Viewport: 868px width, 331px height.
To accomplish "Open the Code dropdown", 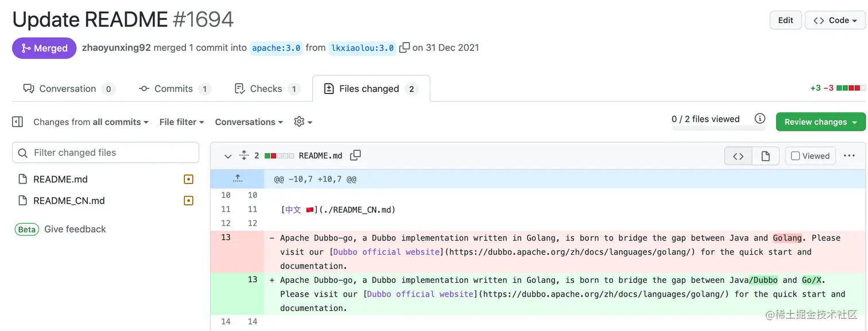I will (835, 20).
